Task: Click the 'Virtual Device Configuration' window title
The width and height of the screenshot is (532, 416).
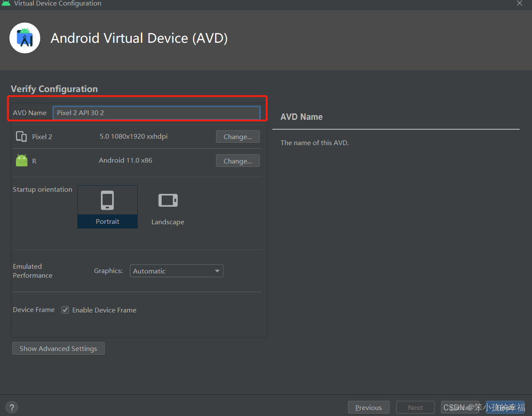Action: pyautogui.click(x=58, y=3)
